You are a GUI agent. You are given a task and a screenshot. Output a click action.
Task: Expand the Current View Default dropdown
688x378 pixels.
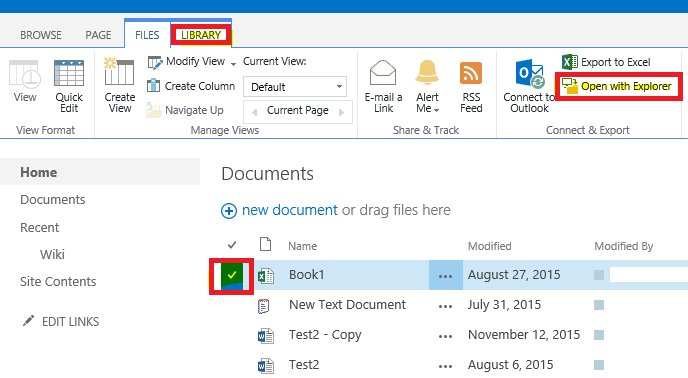[x=295, y=87]
